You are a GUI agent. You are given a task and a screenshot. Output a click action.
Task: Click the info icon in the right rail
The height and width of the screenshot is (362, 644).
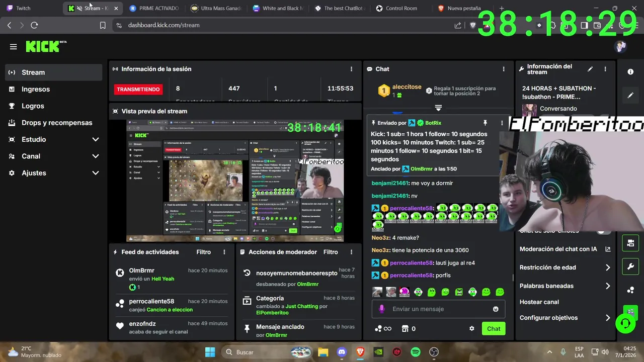(x=630, y=72)
